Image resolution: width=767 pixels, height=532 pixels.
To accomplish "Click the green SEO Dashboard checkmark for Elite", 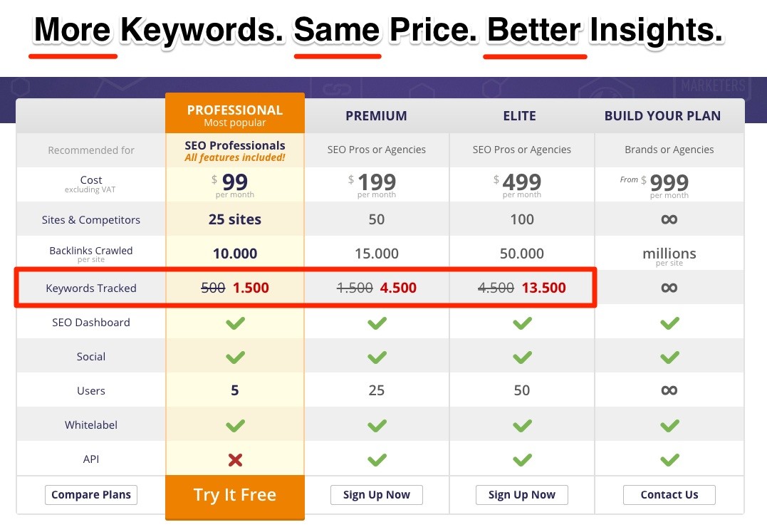I will [x=522, y=323].
